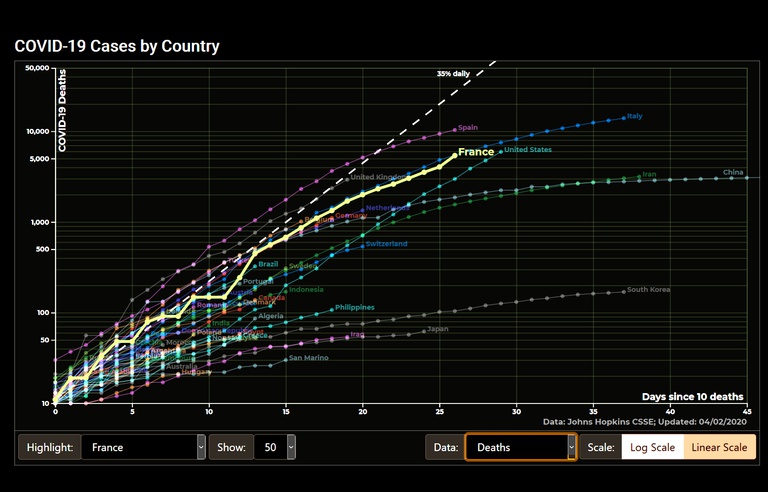Click the highlighted France label
This screenshot has width=768, height=492.
(x=476, y=152)
